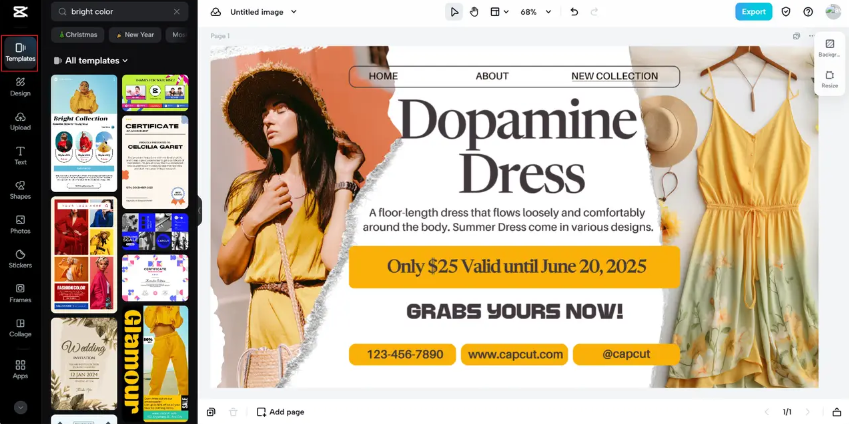Select the Christmas category tag

pyautogui.click(x=78, y=35)
